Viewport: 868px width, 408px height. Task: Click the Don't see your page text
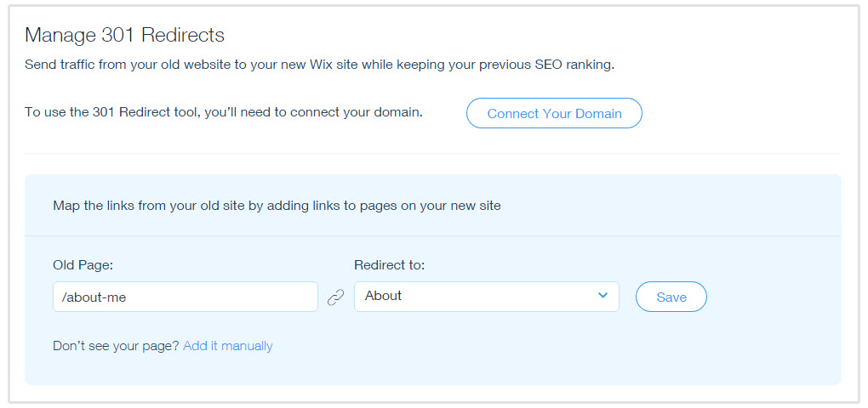coord(116,346)
